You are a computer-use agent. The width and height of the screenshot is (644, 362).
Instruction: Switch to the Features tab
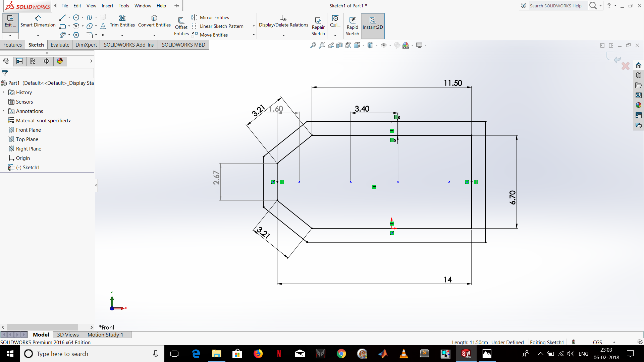[x=13, y=44]
